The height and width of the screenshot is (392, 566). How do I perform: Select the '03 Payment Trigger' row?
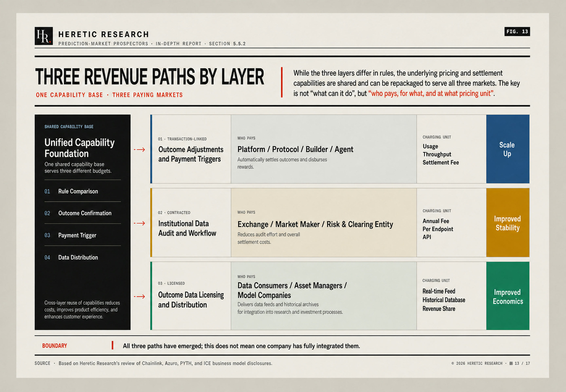pyautogui.click(x=83, y=235)
